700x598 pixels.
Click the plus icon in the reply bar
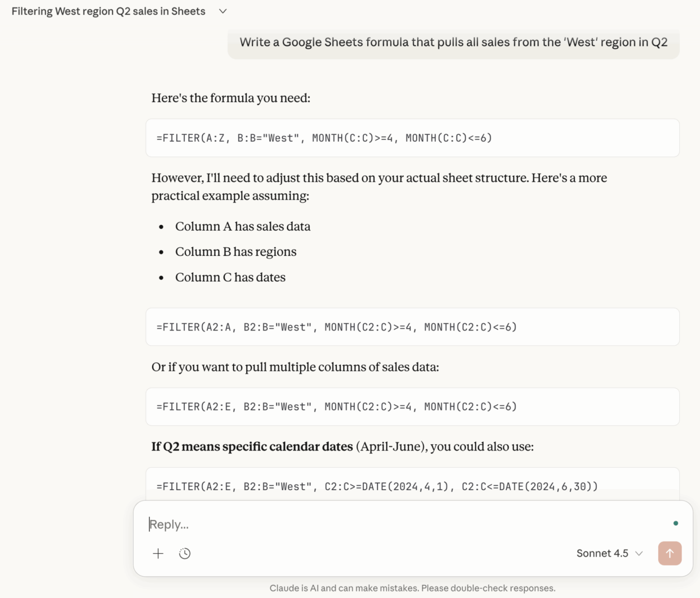pos(157,553)
